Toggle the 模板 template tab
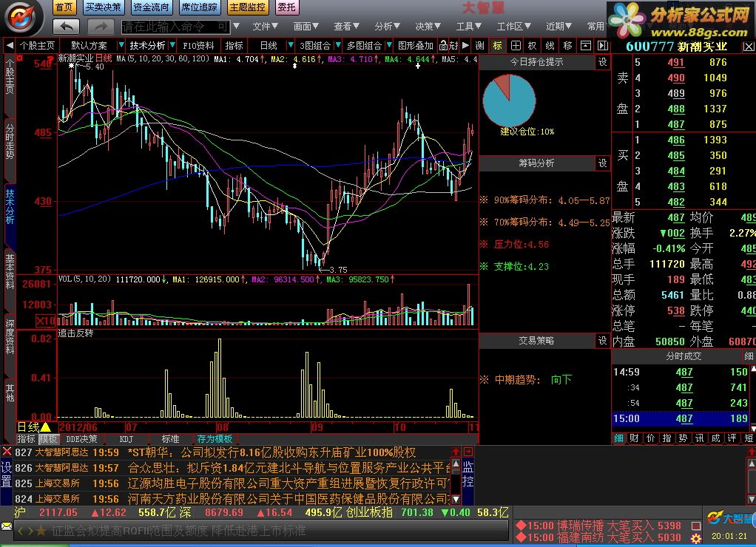 [x=48, y=439]
